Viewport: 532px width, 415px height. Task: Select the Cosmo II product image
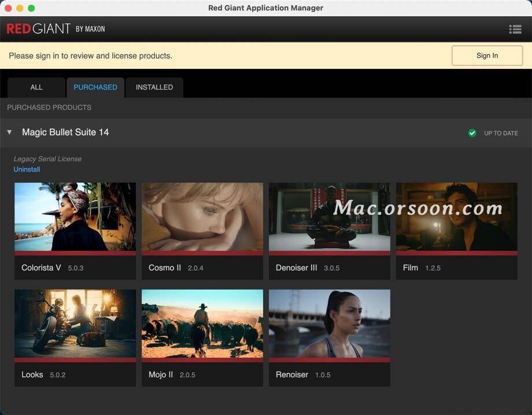(202, 217)
